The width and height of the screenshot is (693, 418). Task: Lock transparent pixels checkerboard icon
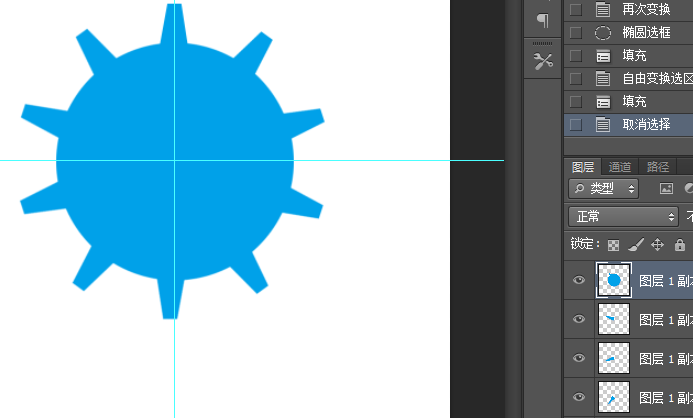pyautogui.click(x=613, y=245)
